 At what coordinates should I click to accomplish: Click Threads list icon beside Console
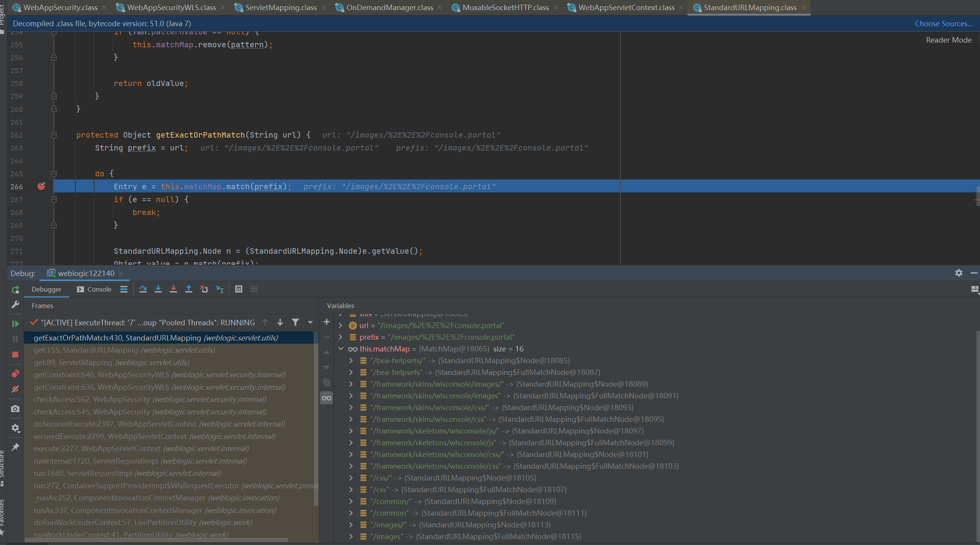pyautogui.click(x=124, y=289)
